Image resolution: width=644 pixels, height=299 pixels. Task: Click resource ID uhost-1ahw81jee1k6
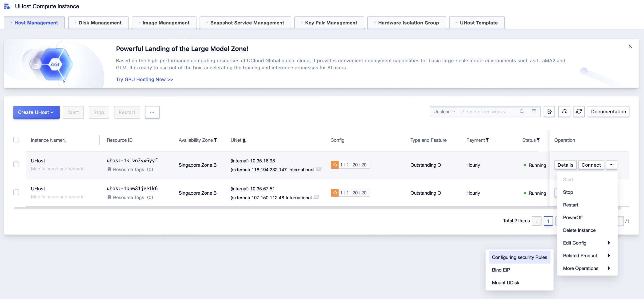(132, 189)
